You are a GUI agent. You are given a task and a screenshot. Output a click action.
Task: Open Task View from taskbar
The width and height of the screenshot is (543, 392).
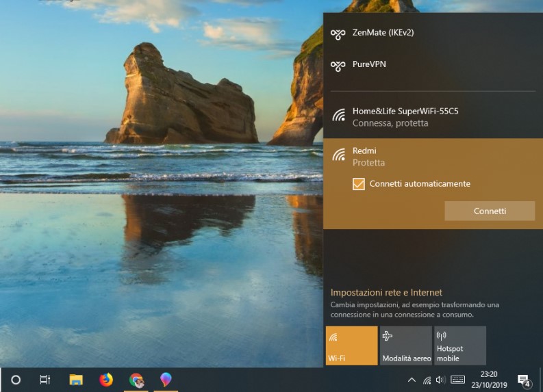tap(45, 380)
